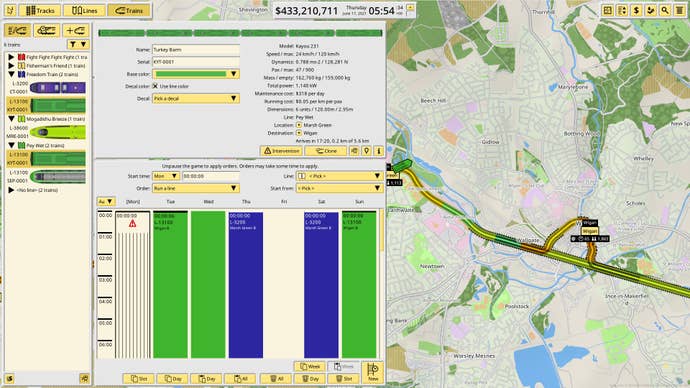Select the blue Thursday L-3200 schedule block
This screenshot has height=388, width=690.
click(246, 285)
